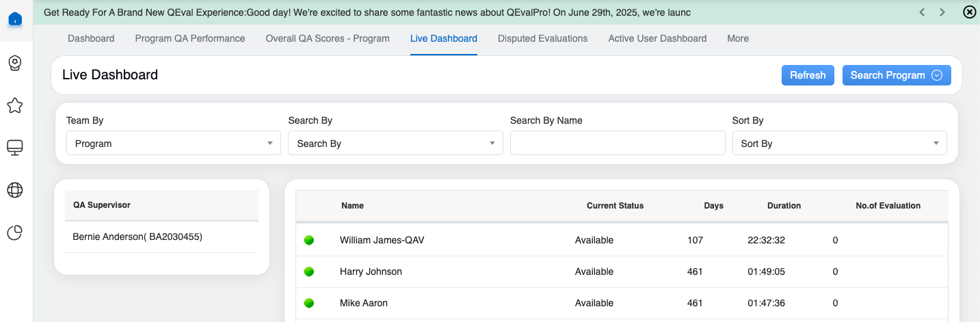The height and width of the screenshot is (322, 980).
Task: Open the More tab menu
Action: tap(738, 39)
